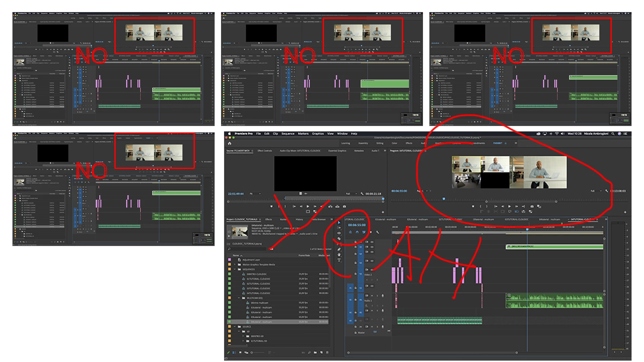Switch to the Effect Controls tab
Screen dimensions: 644x362
point(265,151)
